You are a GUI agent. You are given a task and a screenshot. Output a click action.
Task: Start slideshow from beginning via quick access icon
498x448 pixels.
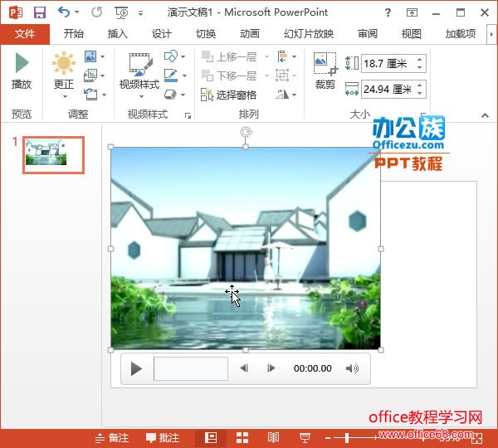pos(121,12)
